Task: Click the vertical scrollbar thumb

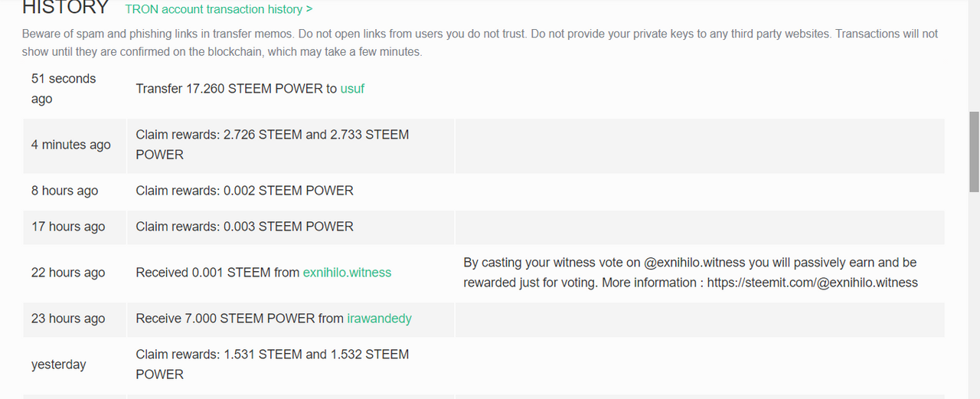Action: [974, 151]
